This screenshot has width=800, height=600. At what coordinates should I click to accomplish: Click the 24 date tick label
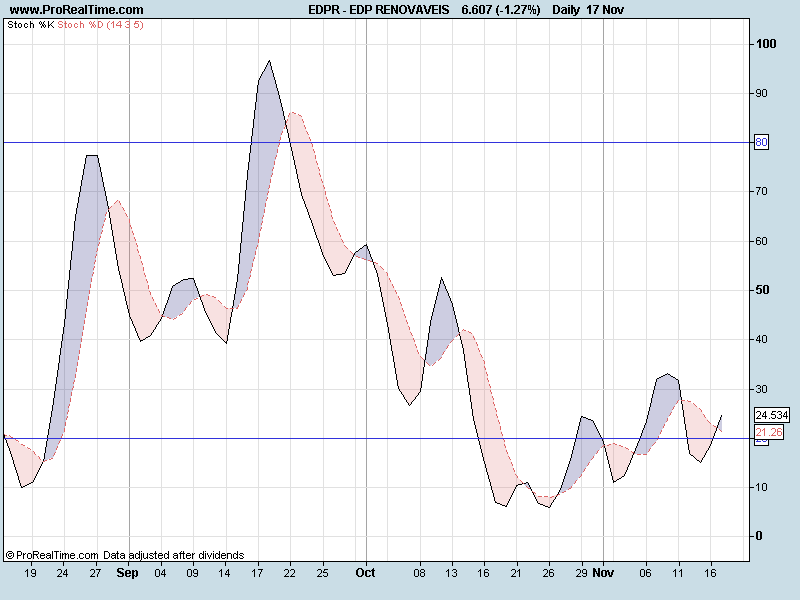click(62, 573)
